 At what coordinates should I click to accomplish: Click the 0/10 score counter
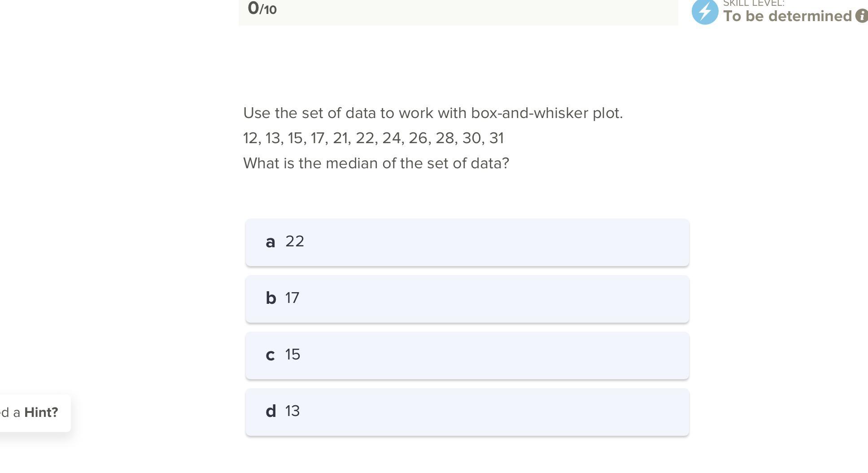[262, 9]
